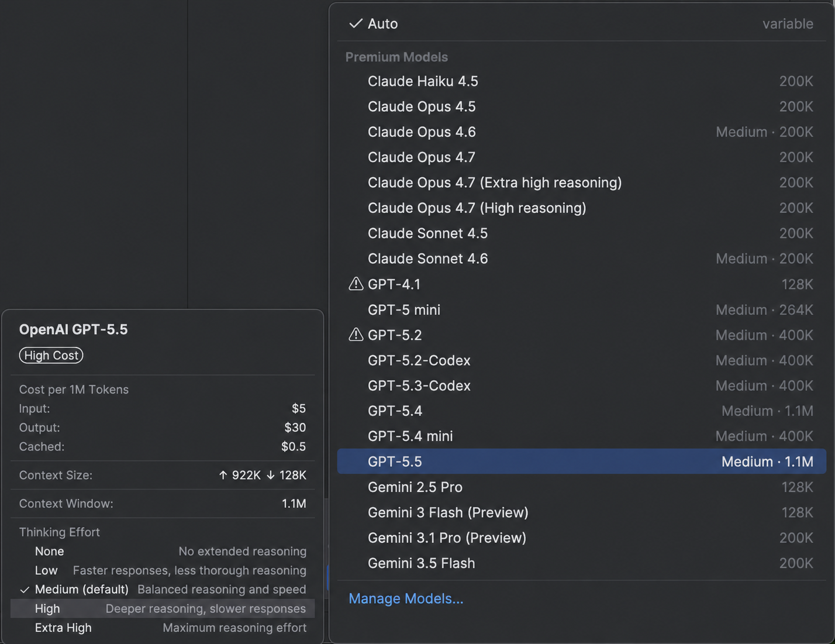
Task: Choose Claude Opus 4.5 model
Action: tap(581, 106)
